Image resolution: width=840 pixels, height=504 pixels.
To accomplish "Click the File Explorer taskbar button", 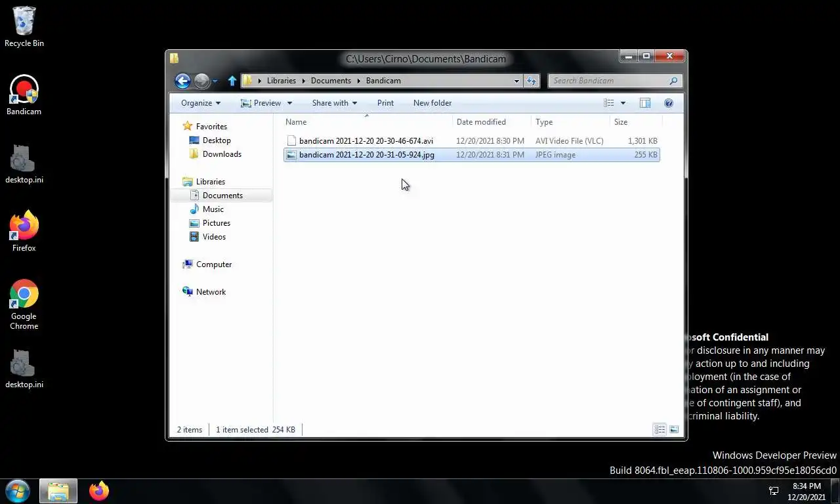I will 58,491.
